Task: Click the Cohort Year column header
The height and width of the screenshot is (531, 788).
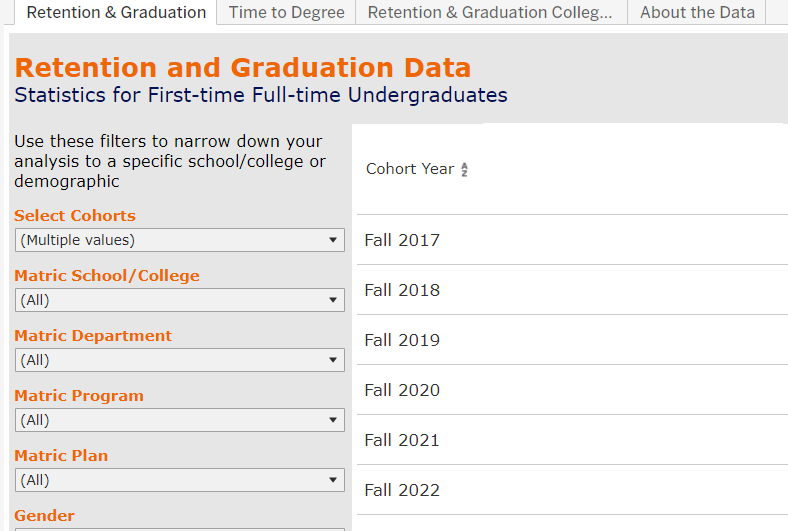Action: click(410, 169)
